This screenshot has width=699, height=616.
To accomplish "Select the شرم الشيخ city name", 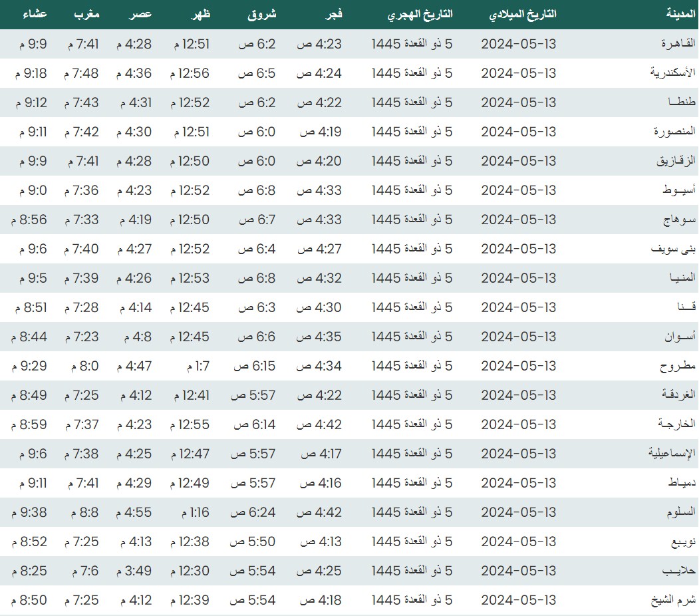I will 673,600.
